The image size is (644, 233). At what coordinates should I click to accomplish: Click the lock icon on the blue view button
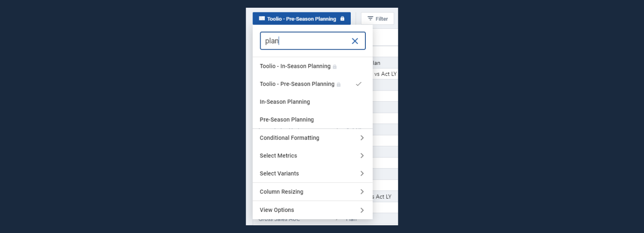(342, 18)
